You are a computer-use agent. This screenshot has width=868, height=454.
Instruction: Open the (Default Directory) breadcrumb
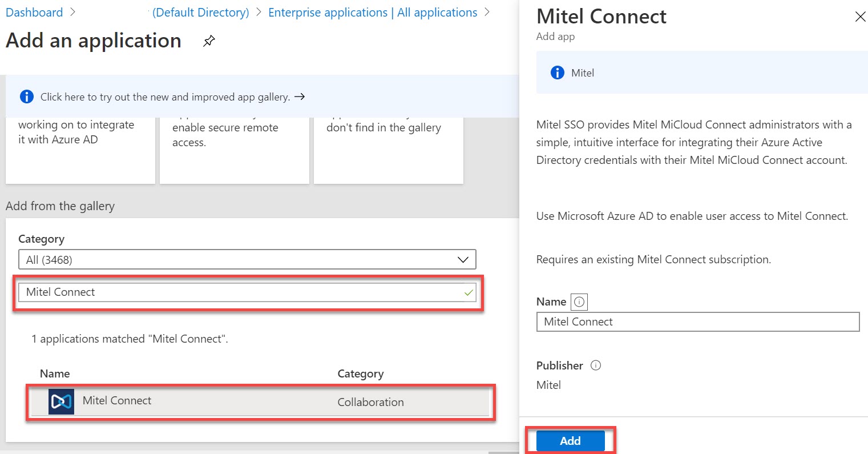200,13
